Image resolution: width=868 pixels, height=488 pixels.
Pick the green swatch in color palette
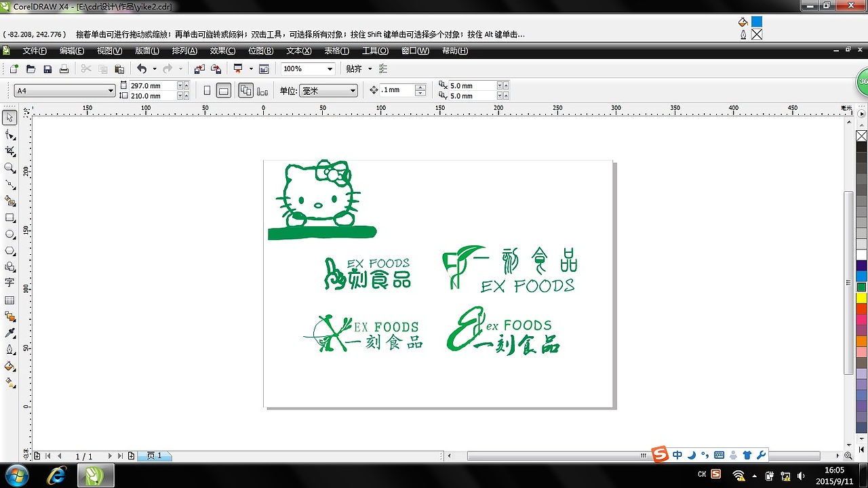coord(861,287)
